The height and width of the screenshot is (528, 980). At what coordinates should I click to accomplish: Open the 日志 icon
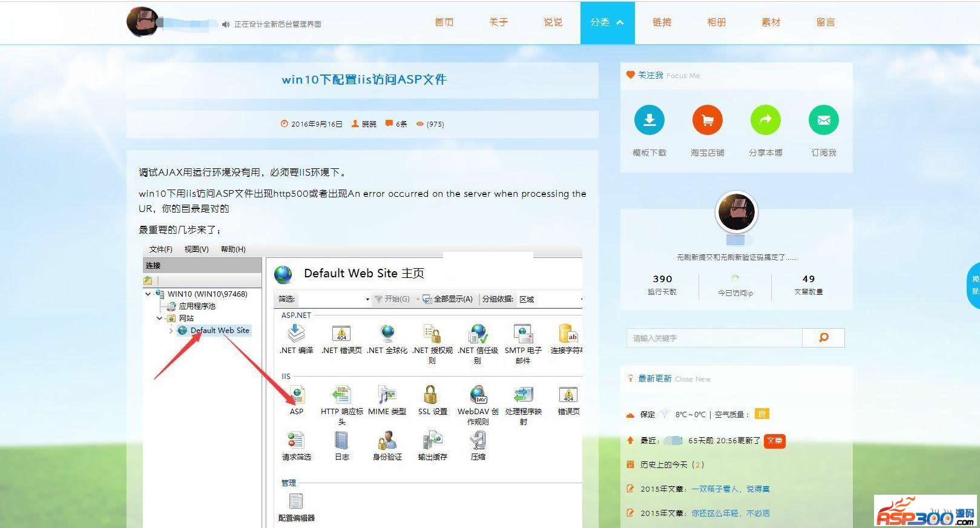341,440
